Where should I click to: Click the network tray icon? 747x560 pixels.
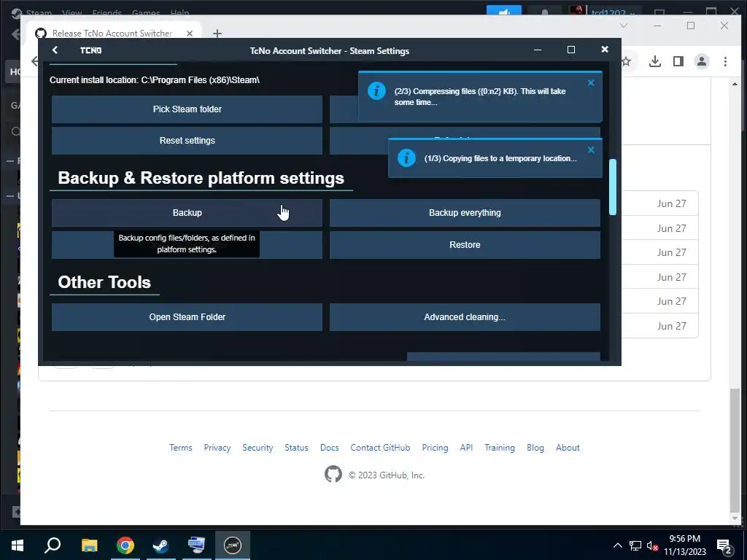pyautogui.click(x=635, y=545)
